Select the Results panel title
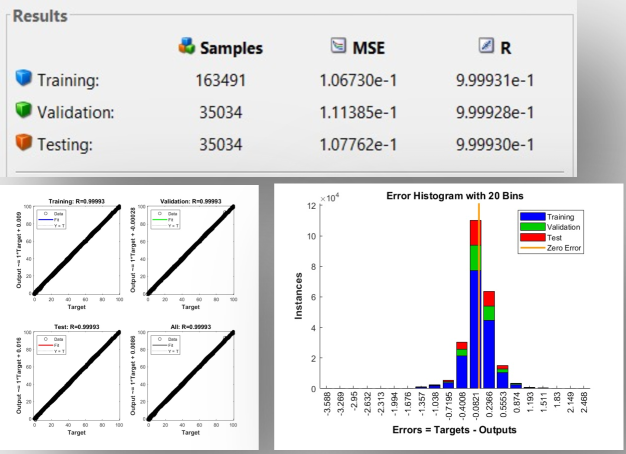626x454 pixels. (40, 16)
